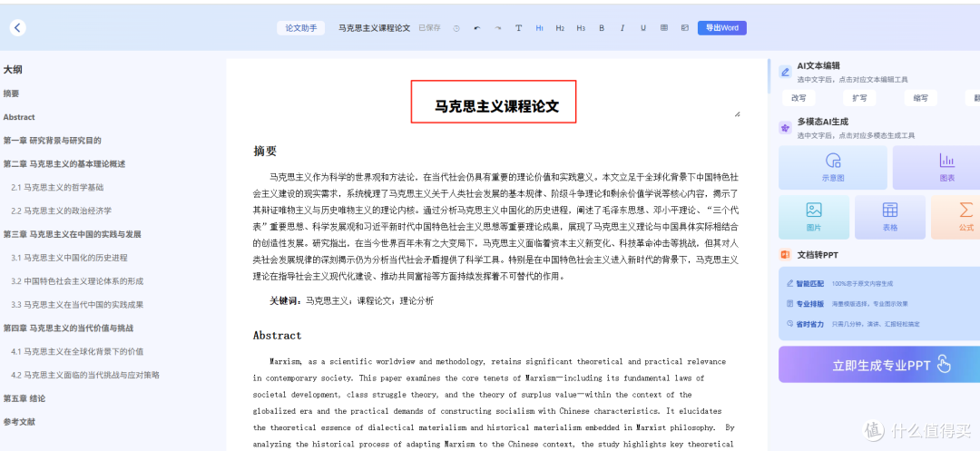Click the document name 马克思主义课程论文 in toolbar
Screen dimensions: 980x451
375,28
